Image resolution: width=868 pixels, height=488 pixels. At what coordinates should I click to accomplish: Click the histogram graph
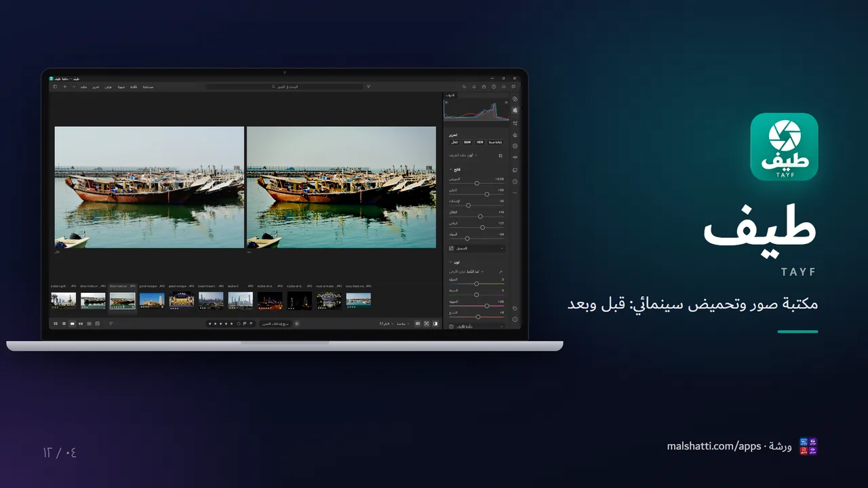point(476,110)
